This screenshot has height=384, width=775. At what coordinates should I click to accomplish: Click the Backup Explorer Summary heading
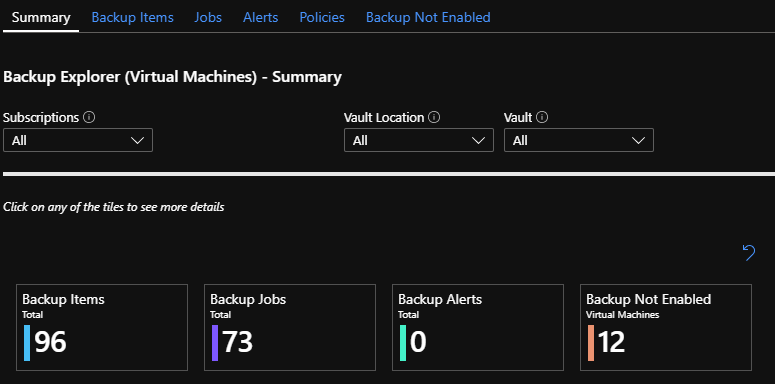coord(172,78)
